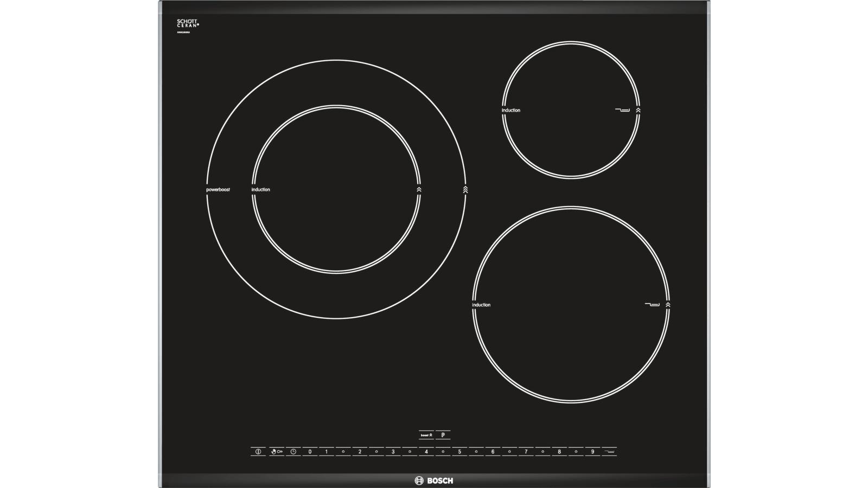Set power level 1 on control strip
The width and height of the screenshot is (868, 488).
pos(327,451)
